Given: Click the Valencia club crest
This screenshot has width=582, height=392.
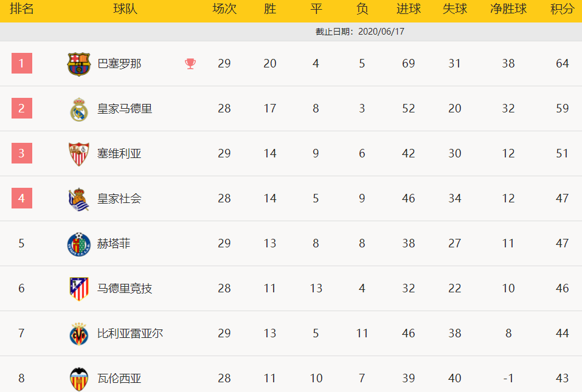Looking at the screenshot, I should point(79,379).
